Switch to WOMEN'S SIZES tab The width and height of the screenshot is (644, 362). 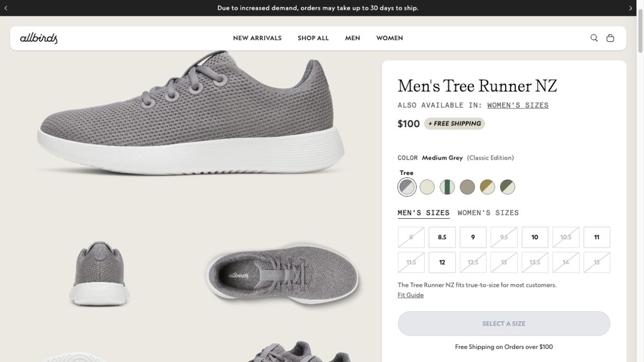(x=488, y=213)
